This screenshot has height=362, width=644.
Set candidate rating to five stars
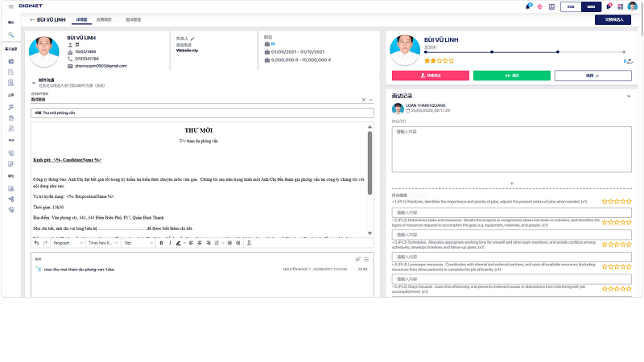[452, 61]
